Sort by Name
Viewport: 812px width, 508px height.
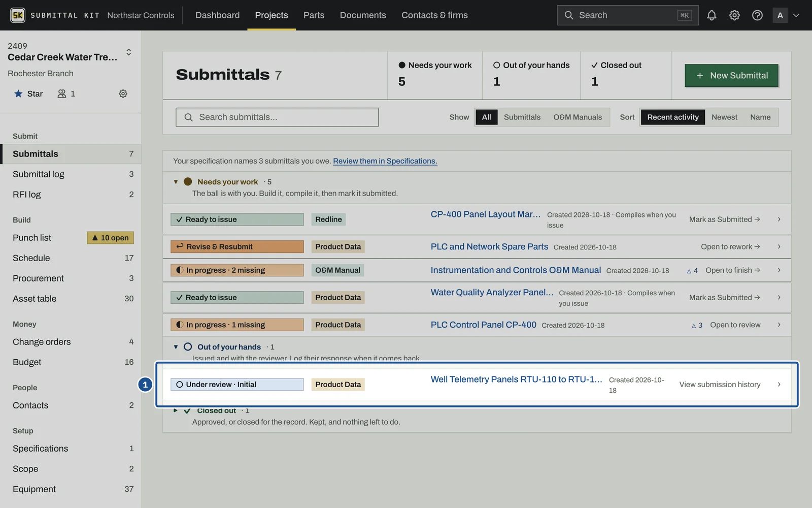(x=760, y=117)
